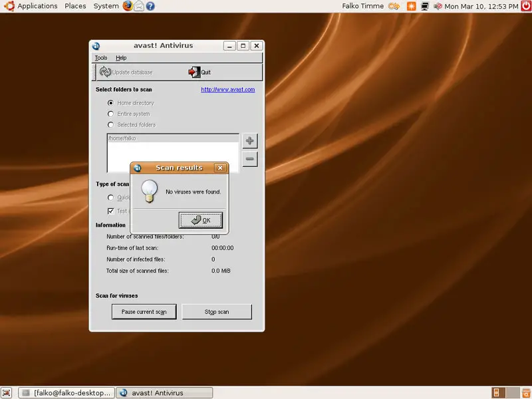Open the Tools menu

pyautogui.click(x=101, y=58)
